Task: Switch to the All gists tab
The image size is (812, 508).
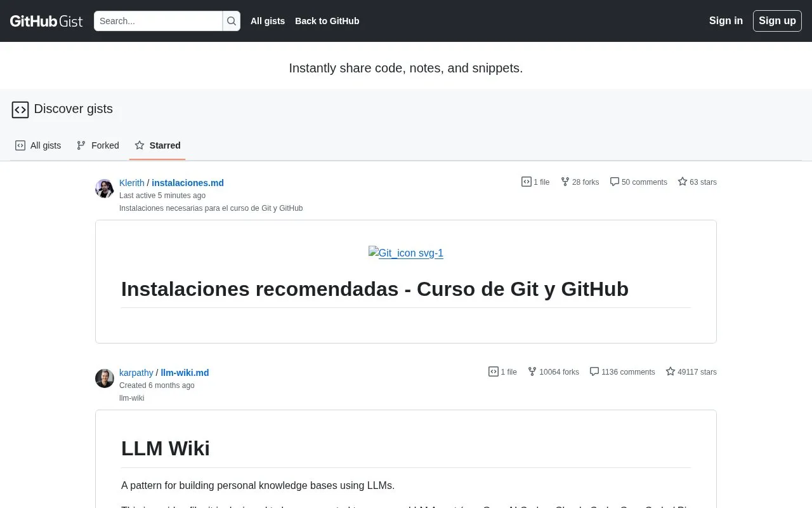Action: pyautogui.click(x=38, y=145)
